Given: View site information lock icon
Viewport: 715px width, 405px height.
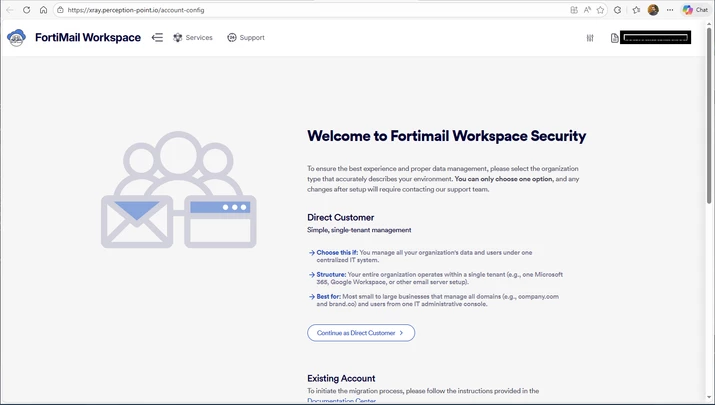Looking at the screenshot, I should click(60, 10).
